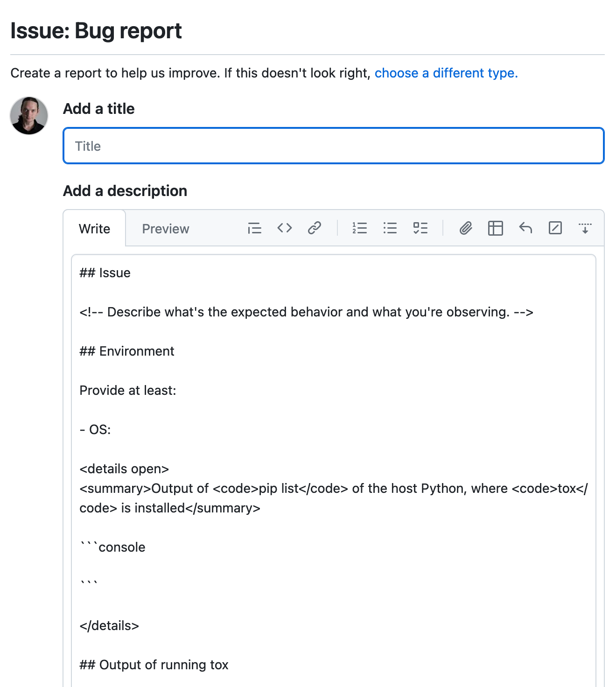The image size is (616, 687).
Task: Click the "## Environment" line in description
Action: point(127,351)
